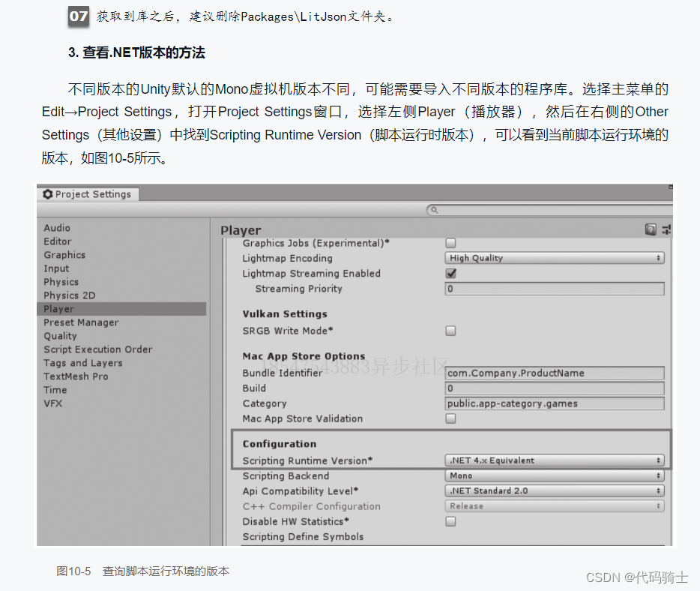This screenshot has height=591, width=700.
Task: Select Player in settings list
Action: coord(121,309)
